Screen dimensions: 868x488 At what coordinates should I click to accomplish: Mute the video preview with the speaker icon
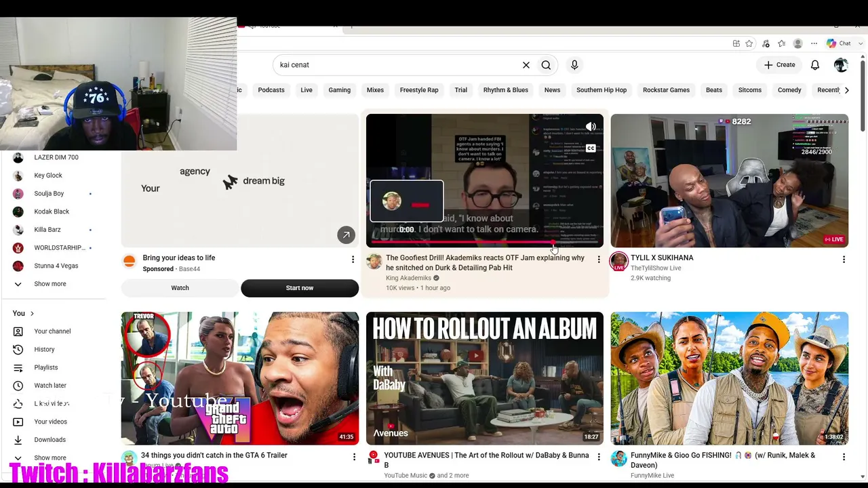[591, 127]
